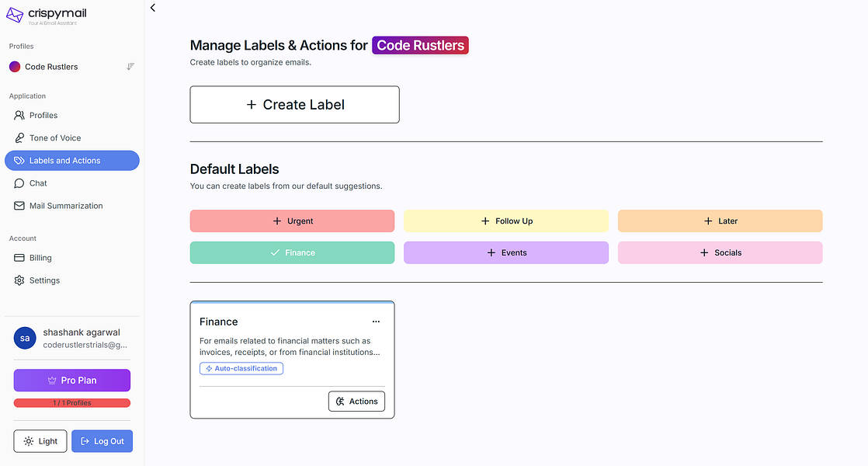Open the Tone of Voice page
This screenshot has height=466, width=868.
click(54, 137)
